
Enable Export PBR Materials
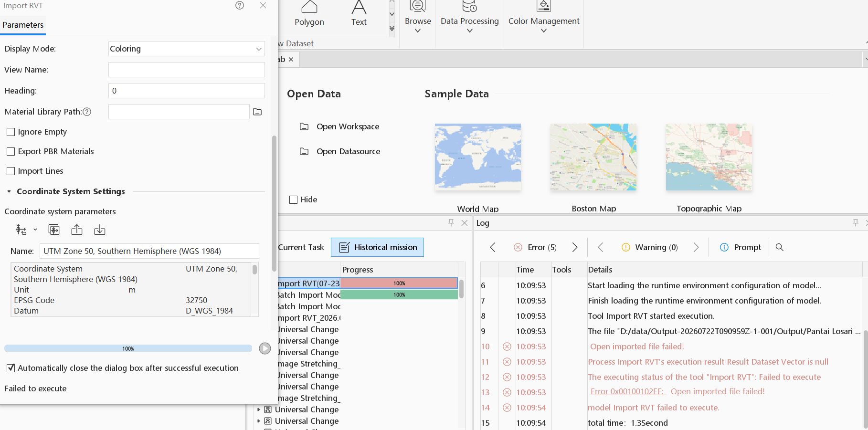click(11, 151)
